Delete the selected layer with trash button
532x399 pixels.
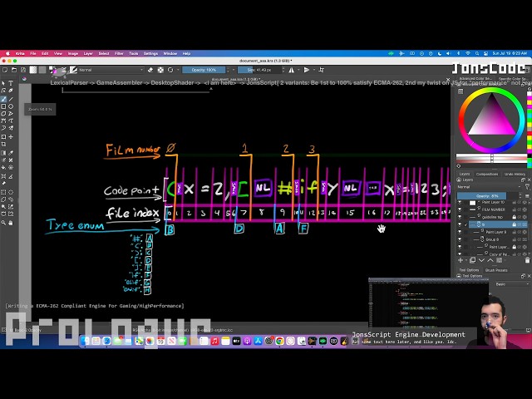pos(527,260)
